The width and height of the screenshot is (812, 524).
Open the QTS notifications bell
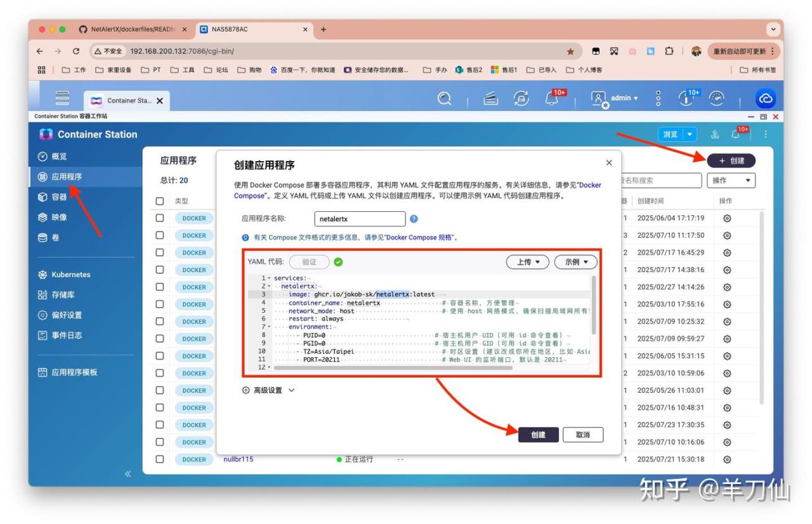pos(551,98)
